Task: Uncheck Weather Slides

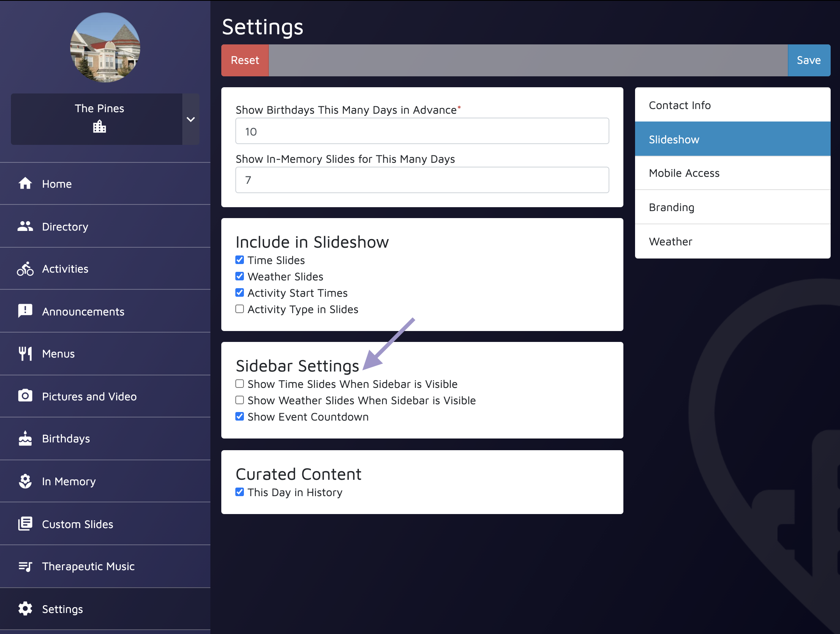Action: [240, 276]
